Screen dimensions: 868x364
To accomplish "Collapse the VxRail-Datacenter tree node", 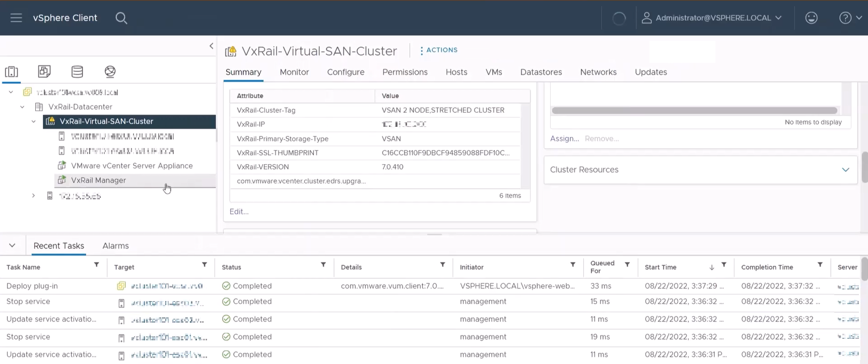I will (22, 107).
